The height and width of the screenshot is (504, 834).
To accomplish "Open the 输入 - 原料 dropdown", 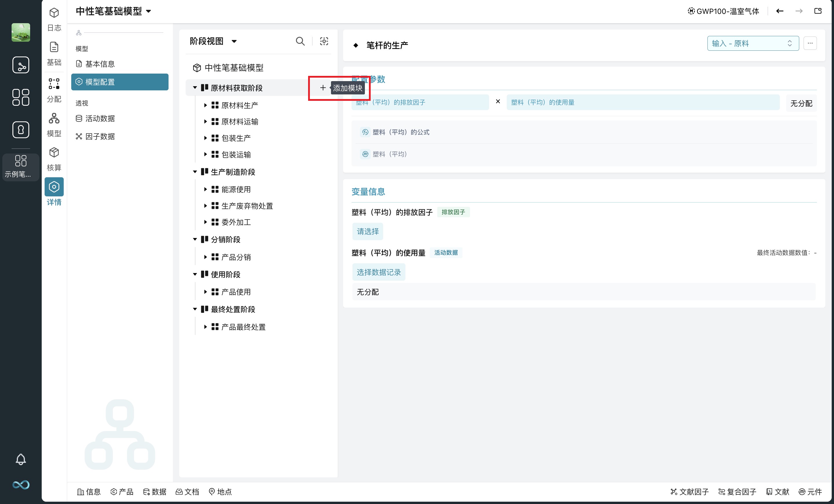I will tap(753, 43).
